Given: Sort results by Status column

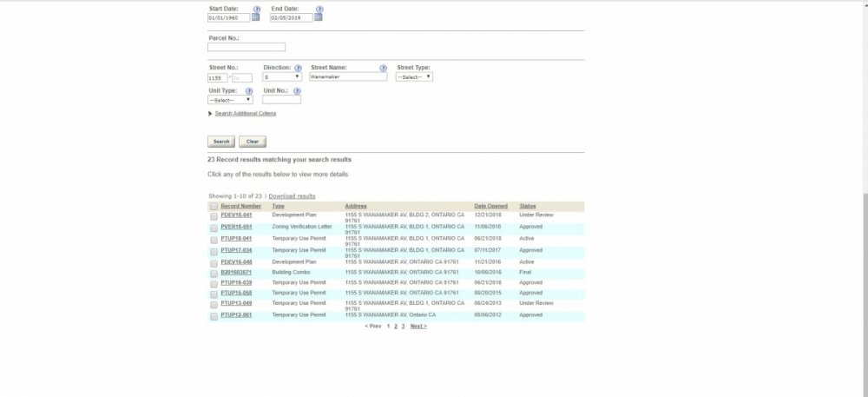Looking at the screenshot, I should point(527,206).
